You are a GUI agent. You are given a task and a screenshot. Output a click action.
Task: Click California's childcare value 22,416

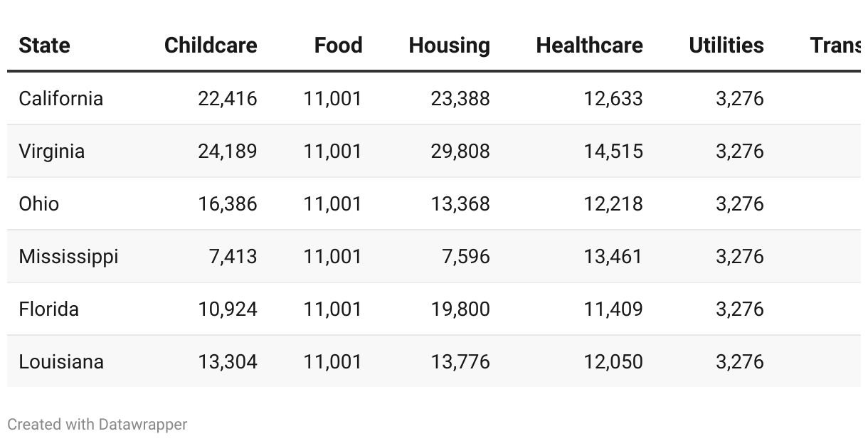tap(228, 98)
